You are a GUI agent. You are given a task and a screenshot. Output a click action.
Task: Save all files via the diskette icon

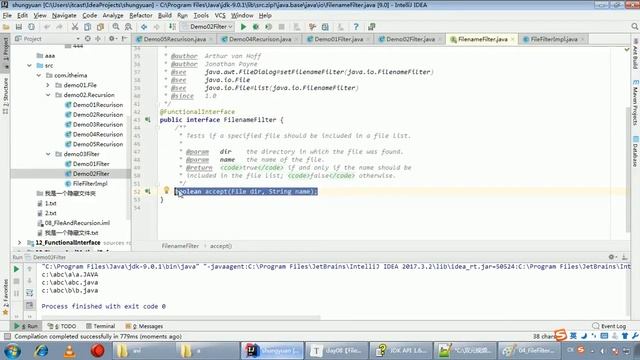coord(19,27)
